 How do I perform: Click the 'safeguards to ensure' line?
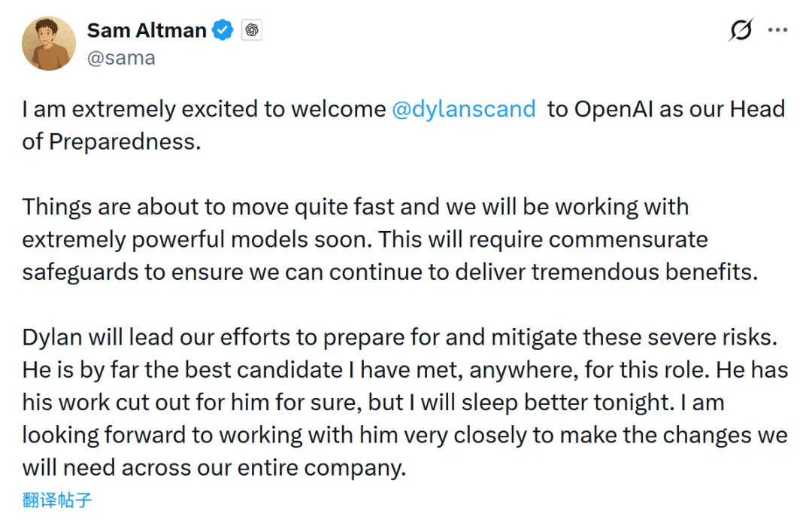pos(390,272)
